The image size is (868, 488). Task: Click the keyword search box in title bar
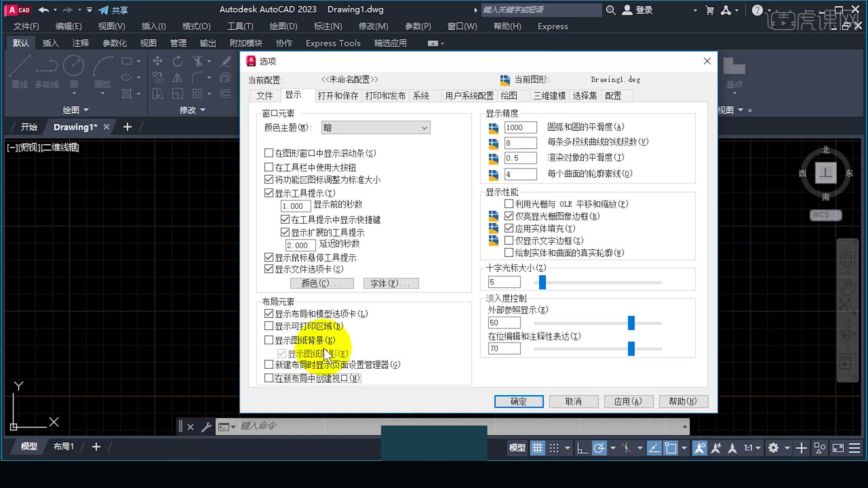point(541,10)
